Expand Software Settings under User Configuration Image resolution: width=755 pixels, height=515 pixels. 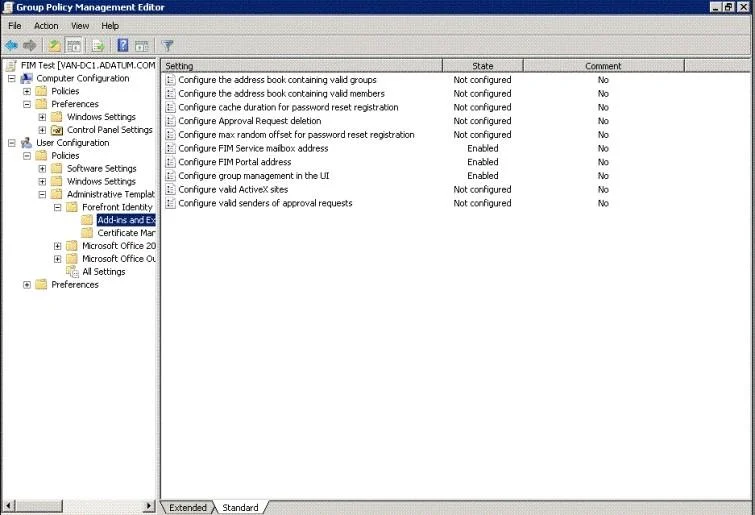click(42, 168)
